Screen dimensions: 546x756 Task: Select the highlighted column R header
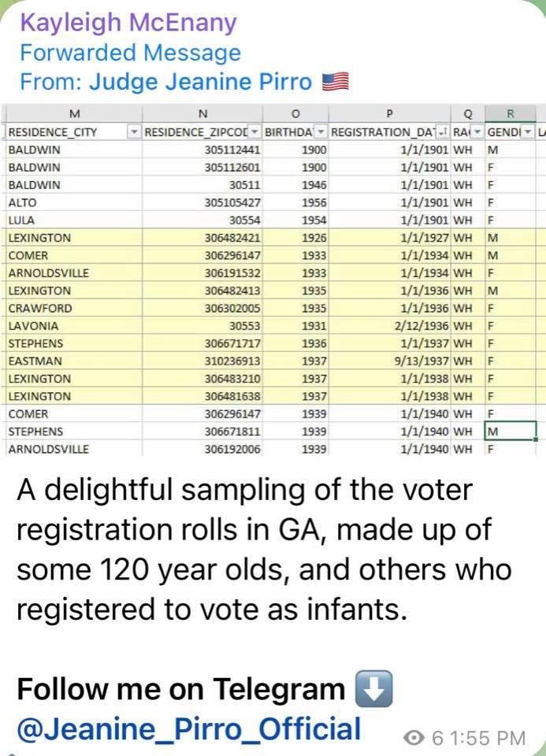pos(511,113)
